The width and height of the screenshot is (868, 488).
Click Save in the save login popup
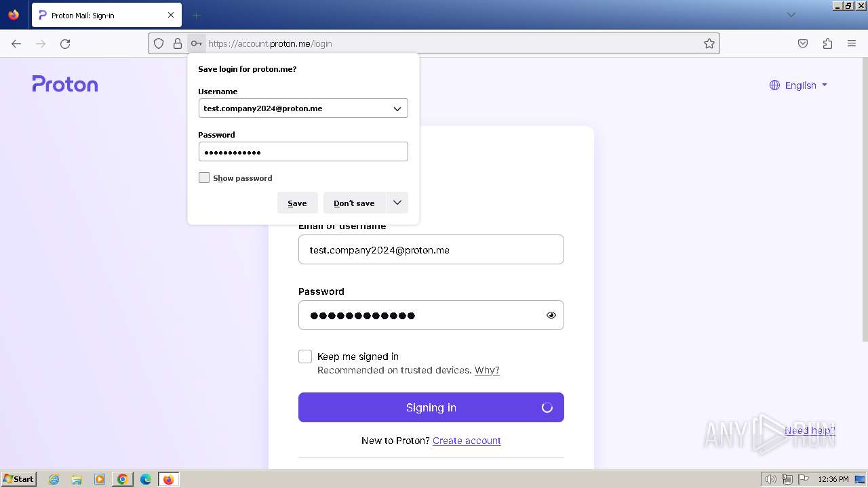297,203
